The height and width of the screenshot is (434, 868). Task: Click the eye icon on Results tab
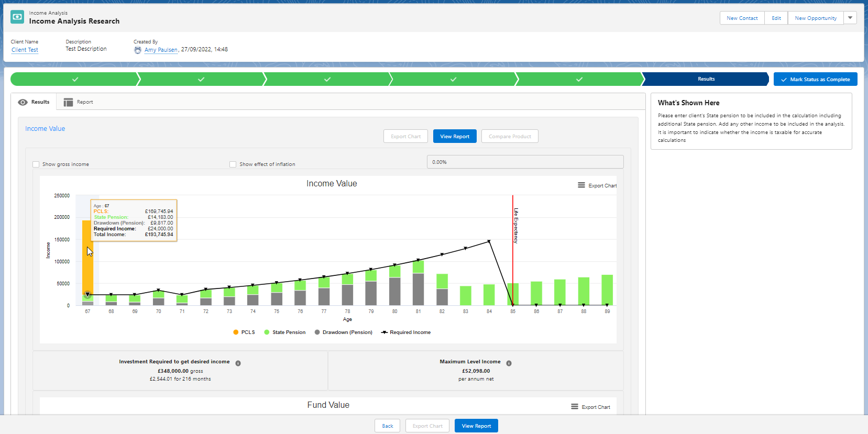(23, 102)
